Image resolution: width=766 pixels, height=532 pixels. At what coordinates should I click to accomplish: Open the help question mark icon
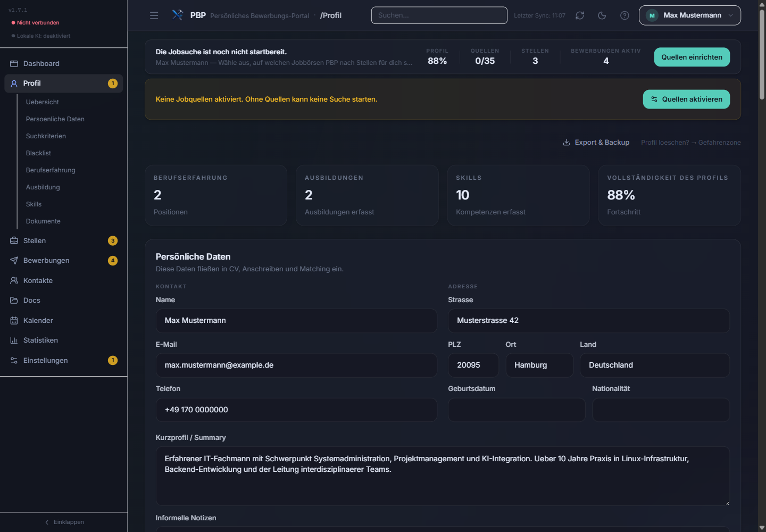(x=625, y=15)
